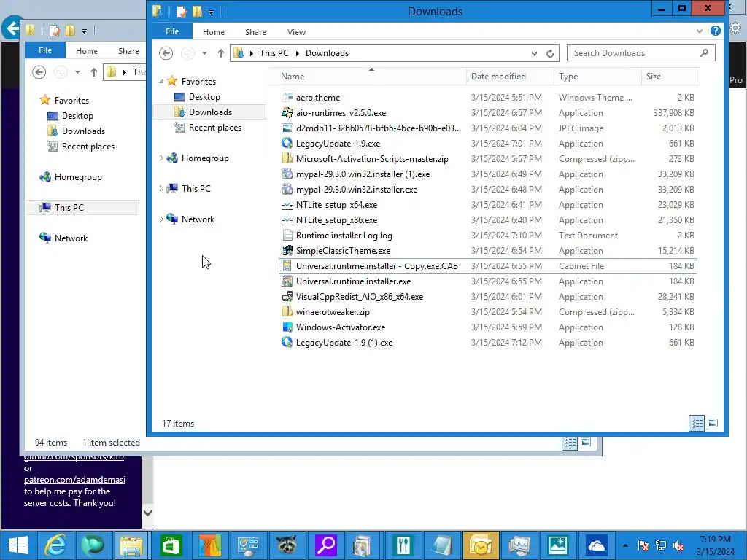
Task: Select the SimpleClassicTheme.exe icon
Action: pyautogui.click(x=287, y=251)
